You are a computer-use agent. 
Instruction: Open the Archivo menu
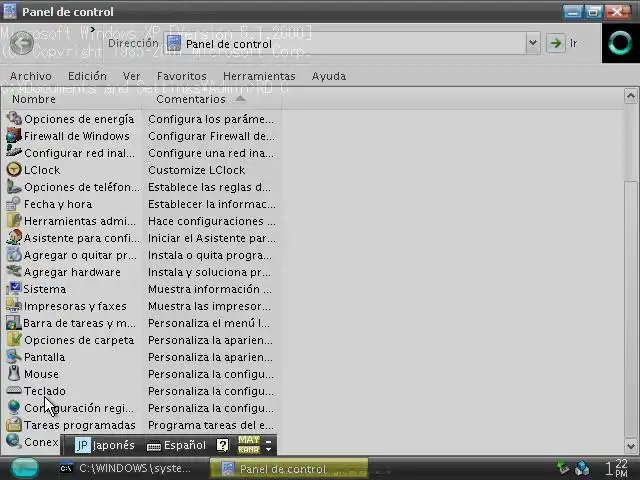click(x=31, y=76)
